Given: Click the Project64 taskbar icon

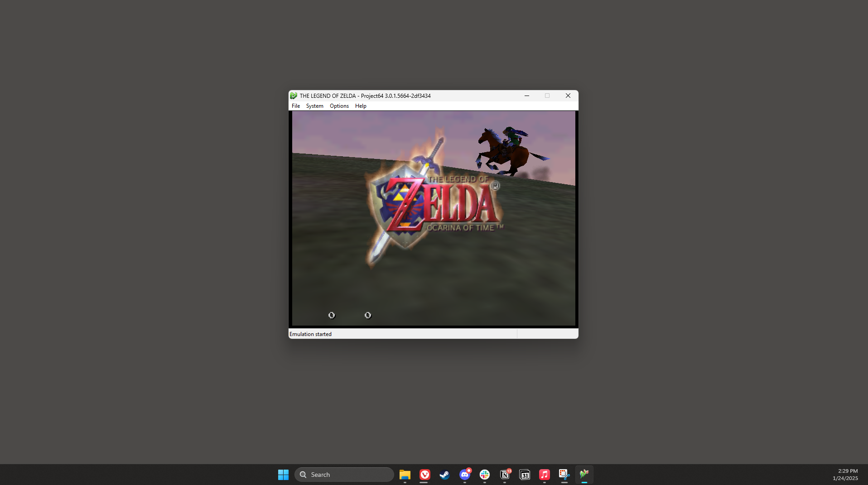Looking at the screenshot, I should tap(584, 475).
